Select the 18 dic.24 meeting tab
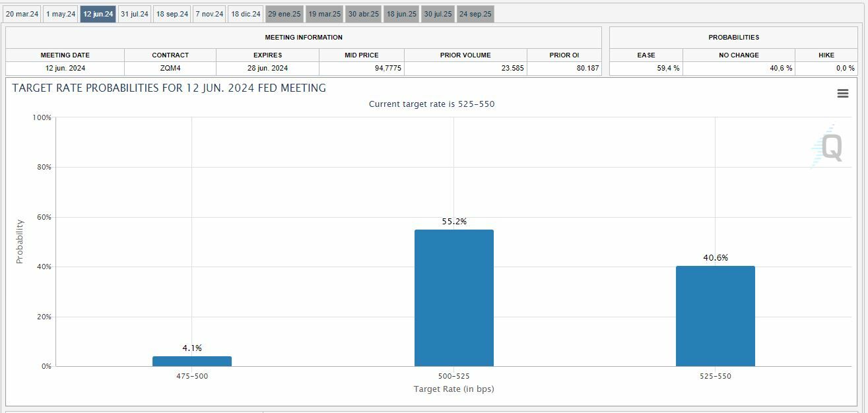The width and height of the screenshot is (868, 413). click(246, 14)
